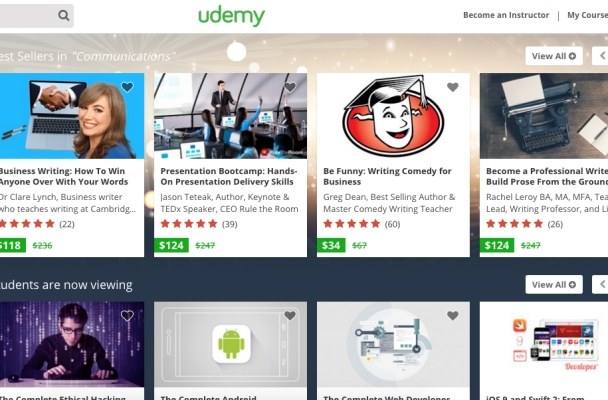Click $118 price tag
Image resolution: width=608 pixels, height=400 pixels.
12,245
